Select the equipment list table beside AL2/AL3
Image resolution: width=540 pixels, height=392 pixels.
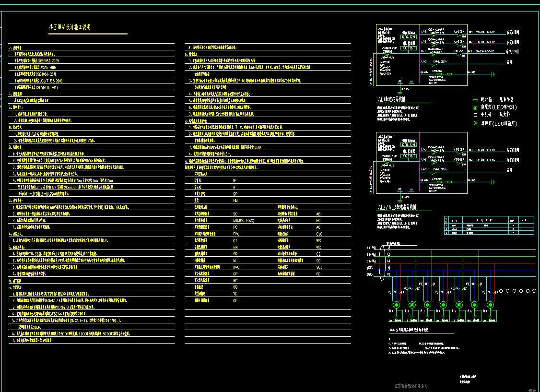489,225
